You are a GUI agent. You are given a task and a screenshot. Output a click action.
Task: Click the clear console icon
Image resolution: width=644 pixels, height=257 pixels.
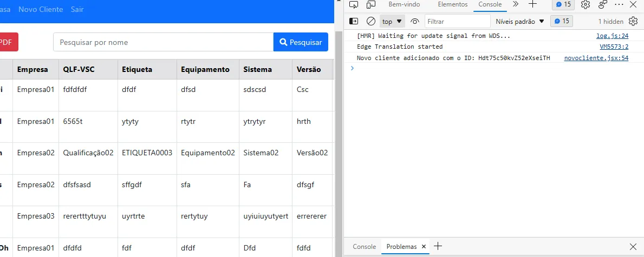(x=371, y=21)
